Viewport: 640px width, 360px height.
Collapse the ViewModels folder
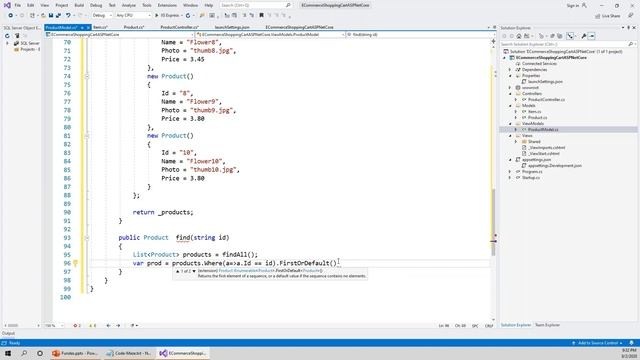pos(510,123)
